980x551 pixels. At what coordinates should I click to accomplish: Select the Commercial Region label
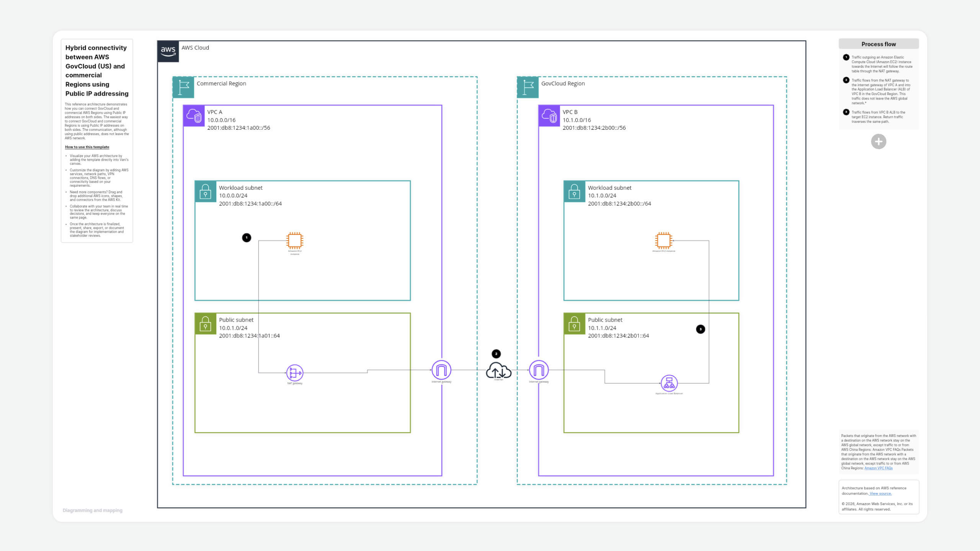tap(221, 83)
